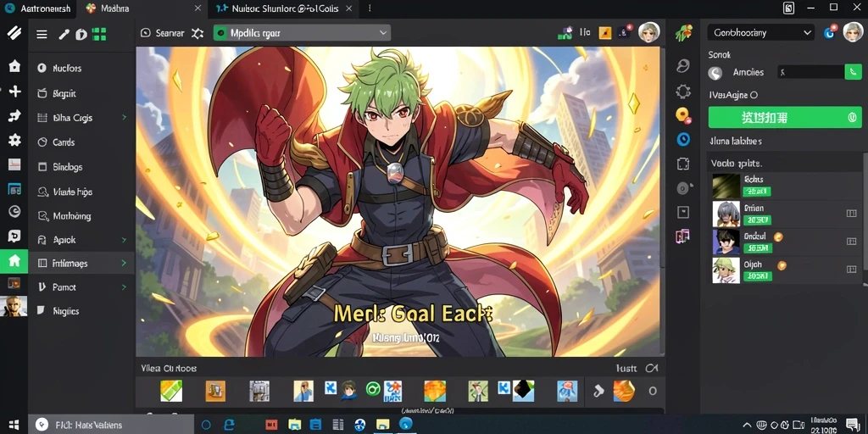Click the Seanrar button in top toolbar
The height and width of the screenshot is (434, 868).
point(162,33)
